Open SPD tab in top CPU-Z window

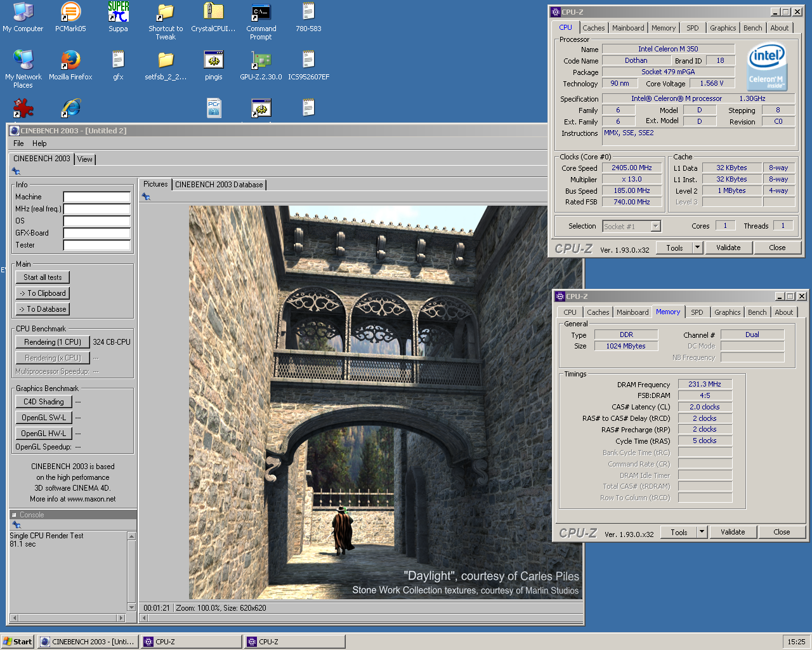[x=693, y=28]
